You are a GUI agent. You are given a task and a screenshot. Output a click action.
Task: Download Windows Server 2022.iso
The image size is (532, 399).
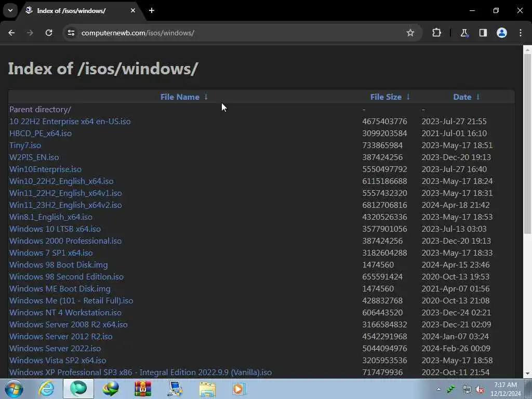[x=55, y=348]
